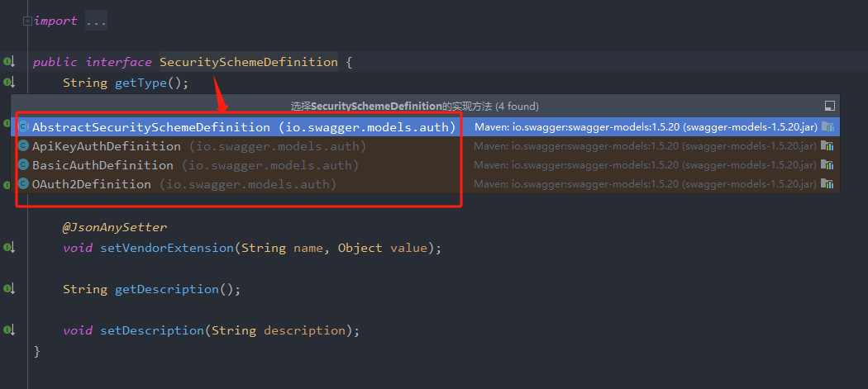Open results in Find tool window icon
Screen dimensions: 868x389
tap(829, 107)
